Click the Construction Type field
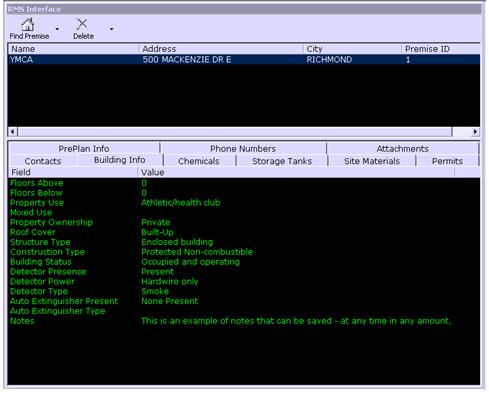489x393 pixels. coord(47,252)
